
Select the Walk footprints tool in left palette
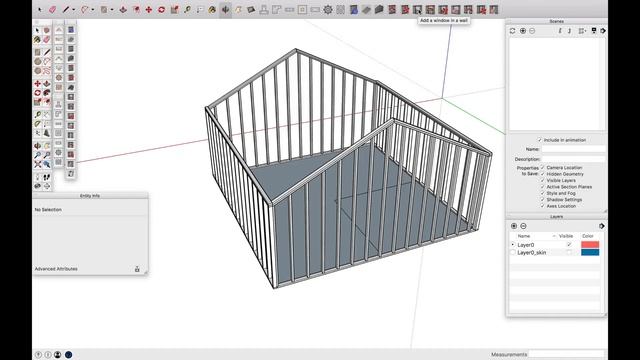[47, 177]
